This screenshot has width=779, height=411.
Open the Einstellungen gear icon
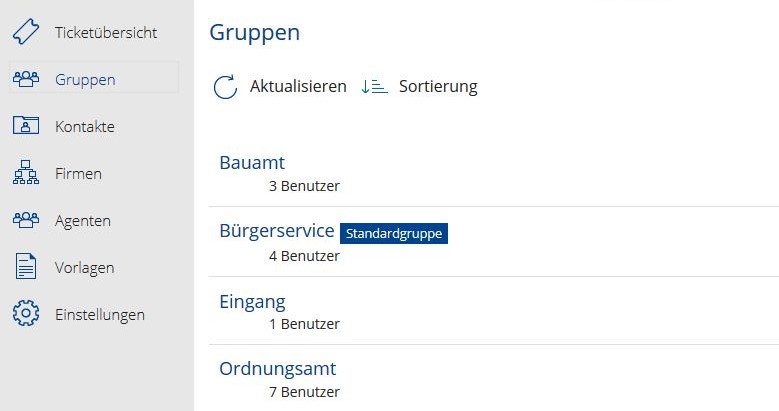[x=26, y=313]
